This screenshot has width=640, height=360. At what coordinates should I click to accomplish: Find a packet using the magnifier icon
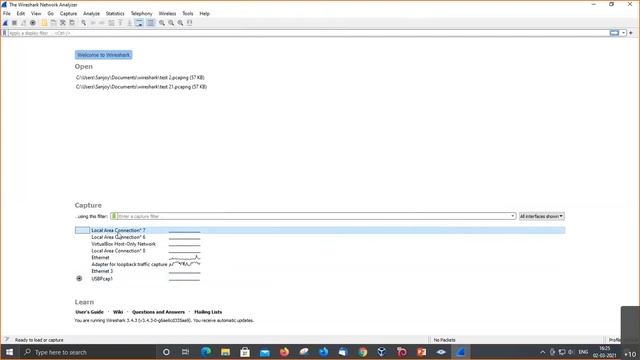pyautogui.click(x=84, y=23)
